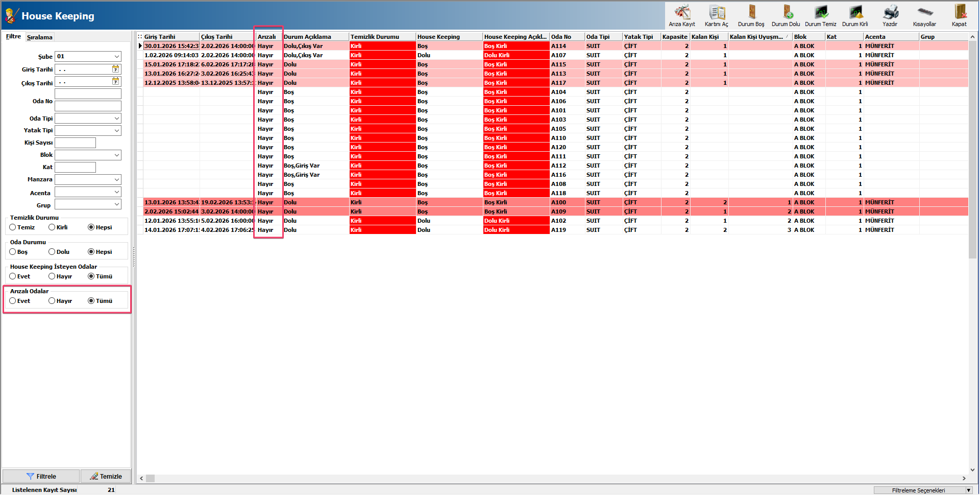Close window with Kapat icon

coord(959,15)
